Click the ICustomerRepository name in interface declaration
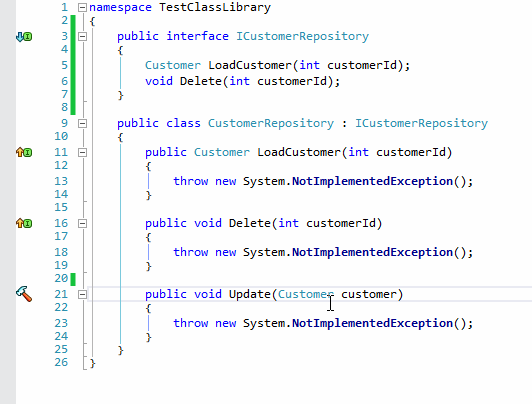Image resolution: width=532 pixels, height=404 pixels. [x=302, y=36]
